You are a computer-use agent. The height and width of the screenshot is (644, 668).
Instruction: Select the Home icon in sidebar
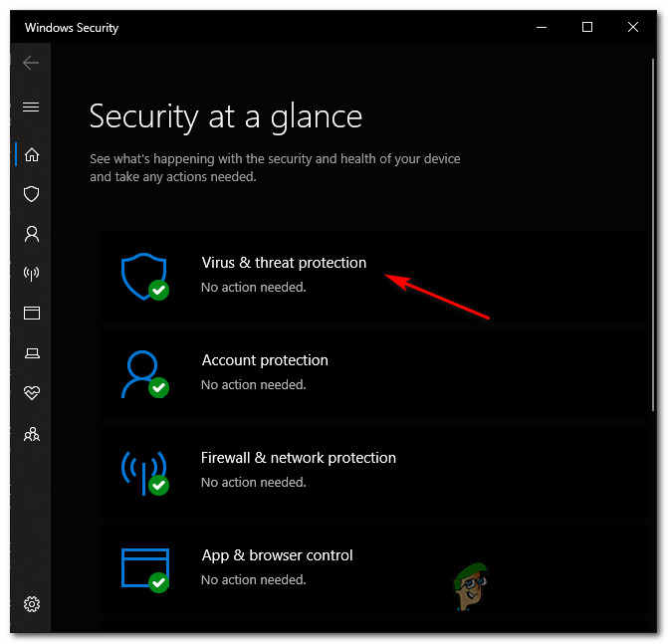[32, 154]
